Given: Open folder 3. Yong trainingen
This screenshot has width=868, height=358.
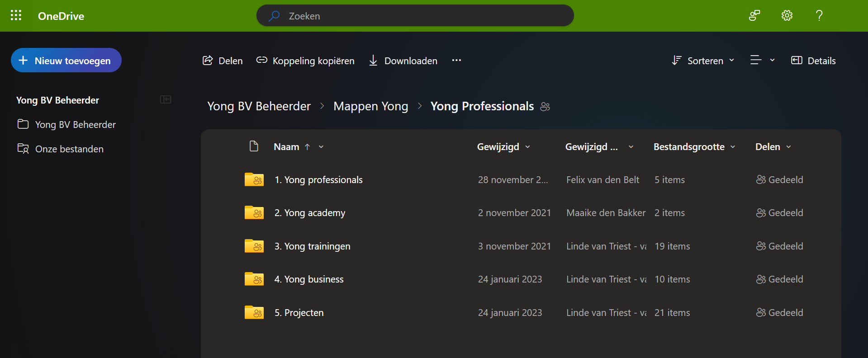Looking at the screenshot, I should 313,246.
